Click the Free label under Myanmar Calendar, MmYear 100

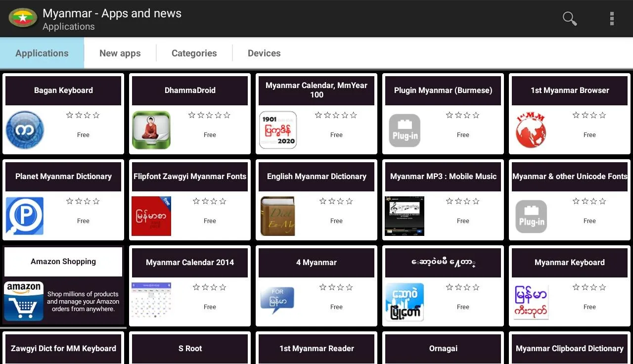(x=336, y=135)
